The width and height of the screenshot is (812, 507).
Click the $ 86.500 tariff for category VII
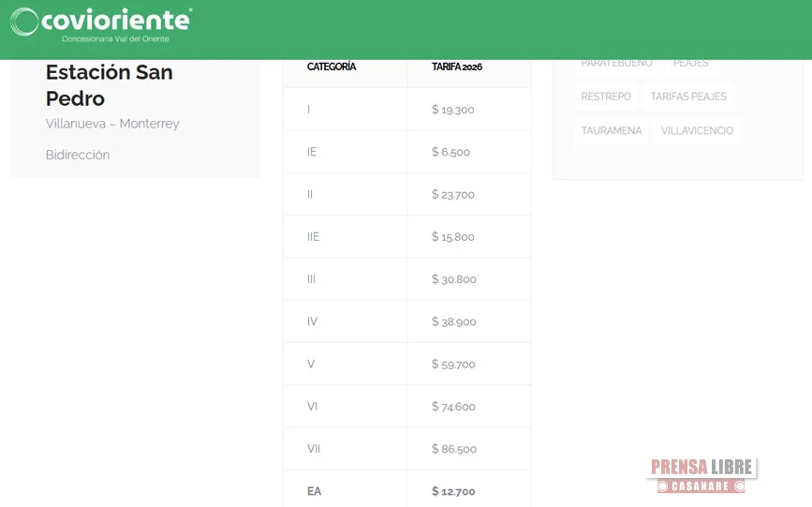click(454, 449)
